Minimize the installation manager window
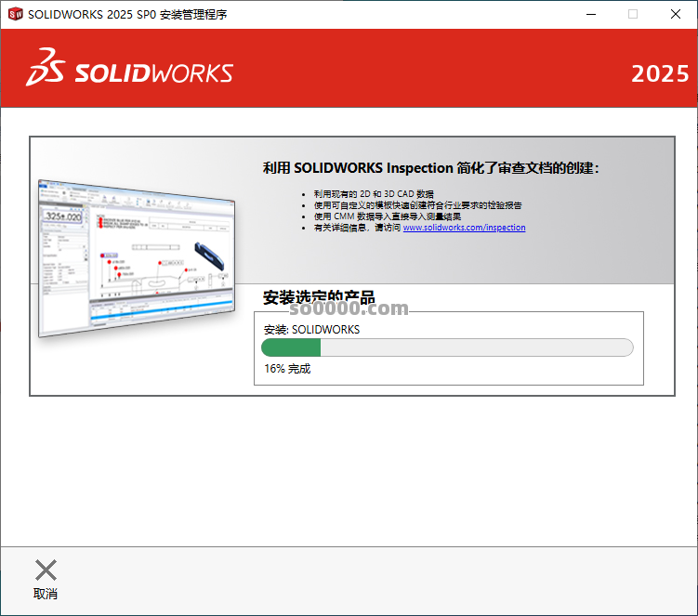 point(590,14)
